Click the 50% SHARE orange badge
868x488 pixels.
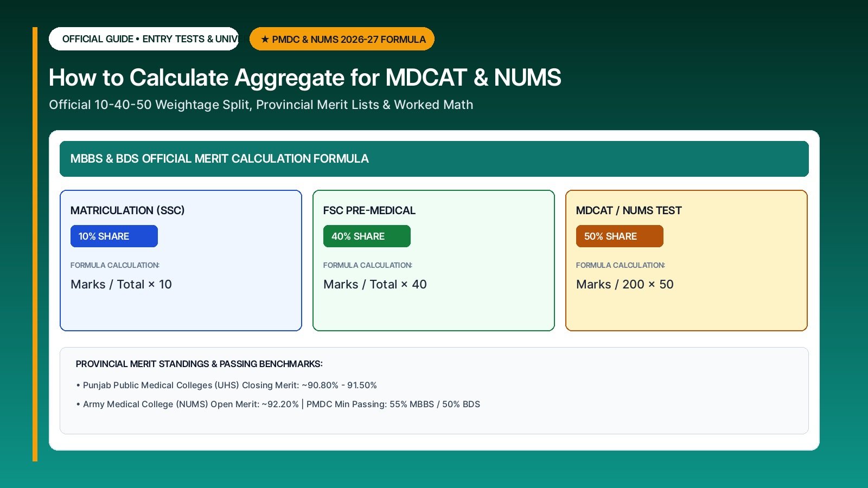(620, 236)
